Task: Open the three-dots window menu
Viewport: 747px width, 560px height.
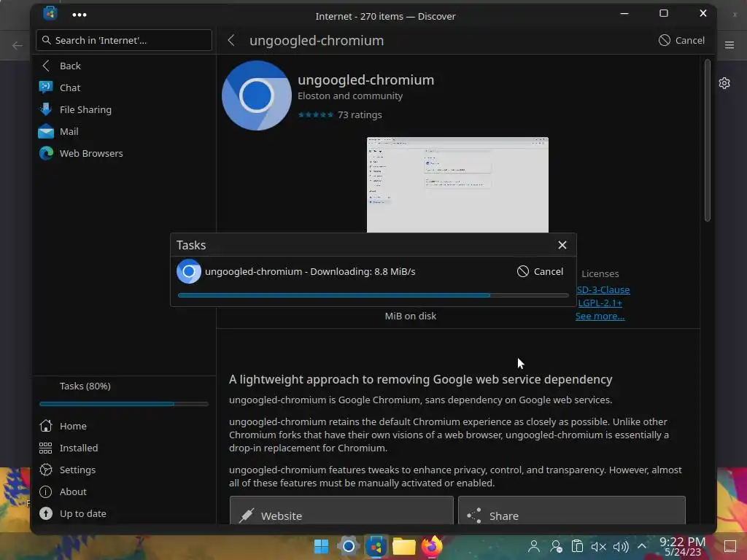Action: point(79,15)
